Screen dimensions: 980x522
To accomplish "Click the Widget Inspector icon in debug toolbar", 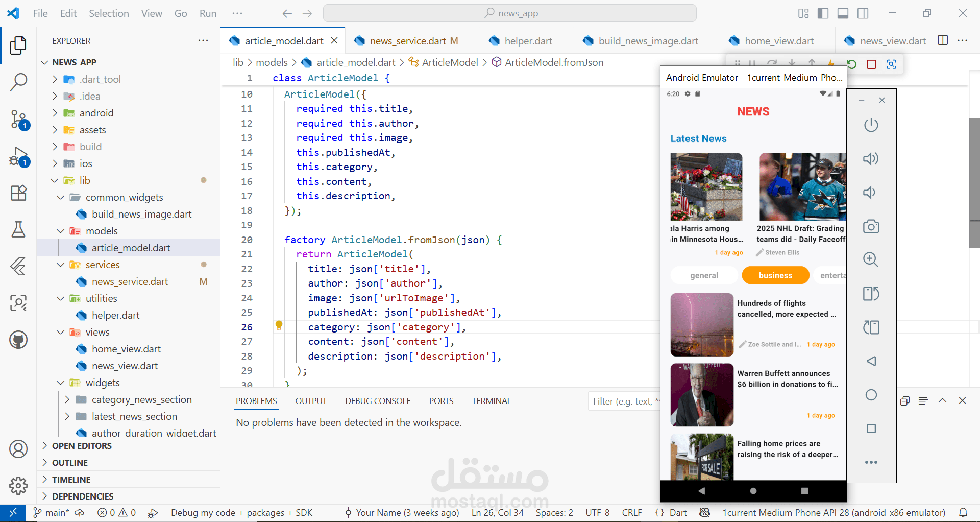I will (891, 64).
